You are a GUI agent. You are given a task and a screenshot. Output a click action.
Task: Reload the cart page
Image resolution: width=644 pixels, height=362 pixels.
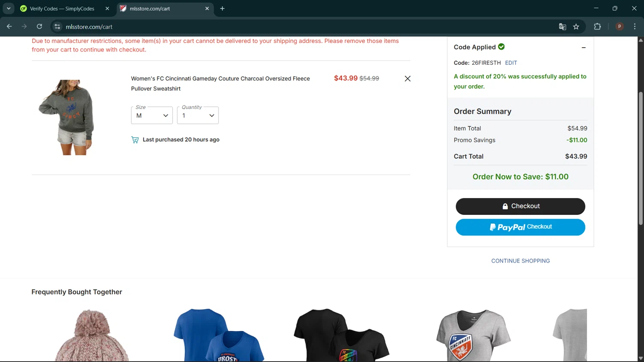[x=39, y=27]
